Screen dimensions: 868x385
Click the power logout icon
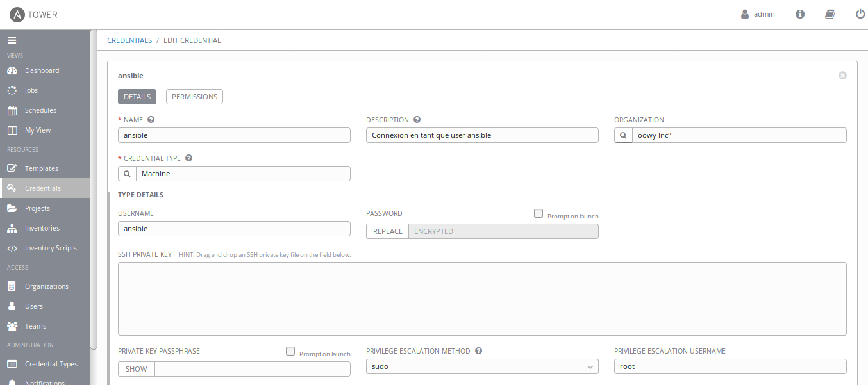pos(860,14)
